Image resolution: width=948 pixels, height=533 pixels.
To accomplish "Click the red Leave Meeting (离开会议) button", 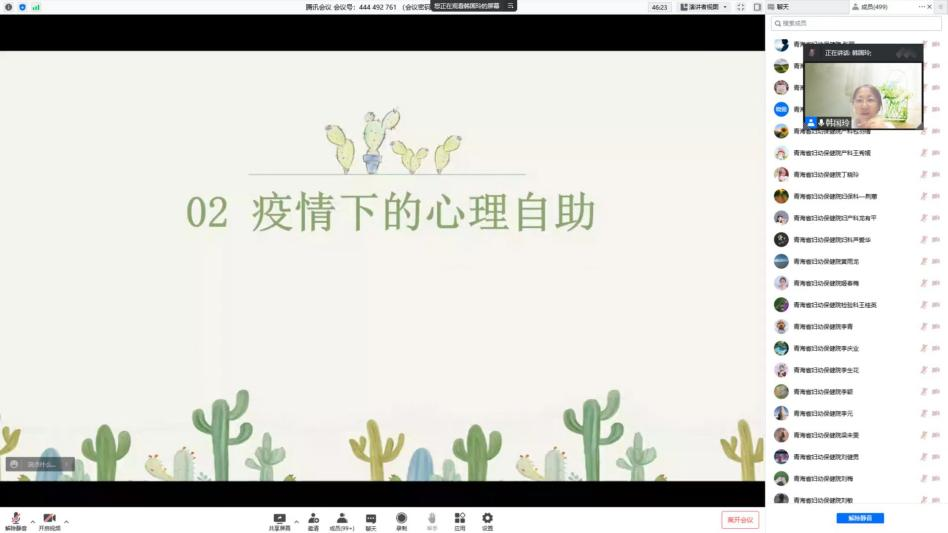I will 740,520.
